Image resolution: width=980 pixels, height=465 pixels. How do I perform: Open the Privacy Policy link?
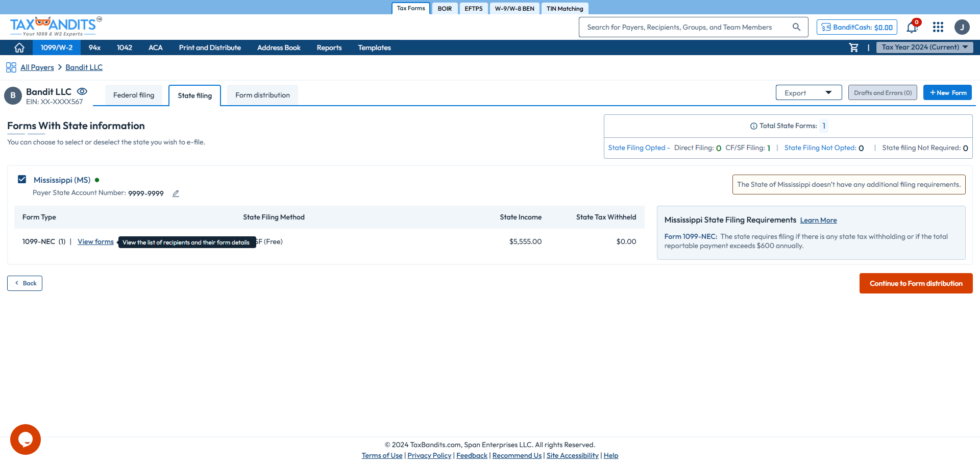click(x=429, y=455)
